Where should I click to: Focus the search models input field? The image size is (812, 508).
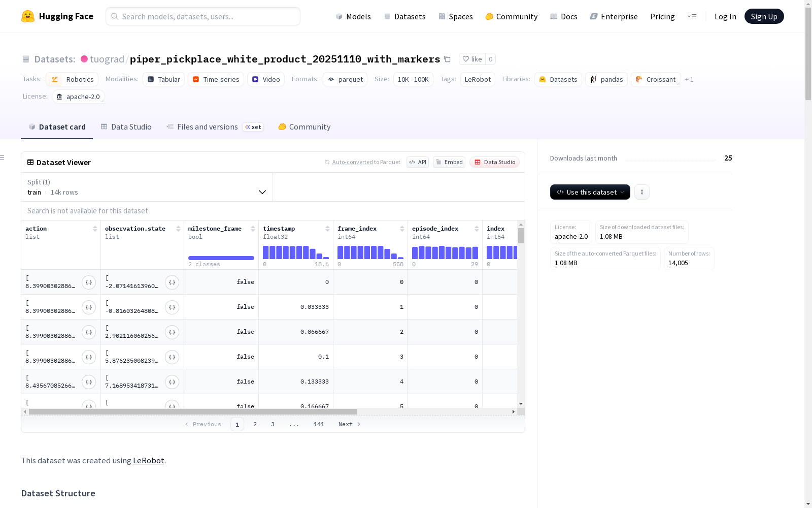[x=203, y=16]
